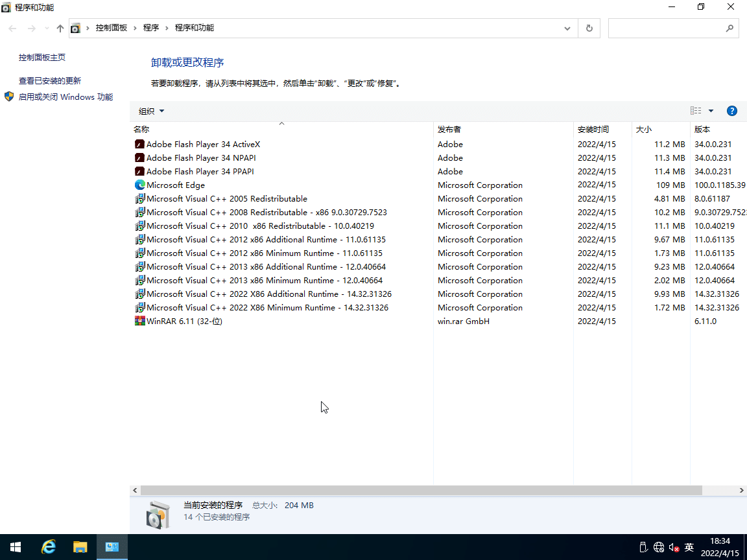Screen dimensions: 747x560
Task: Click the scrollbar right arrow
Action: pos(741,491)
